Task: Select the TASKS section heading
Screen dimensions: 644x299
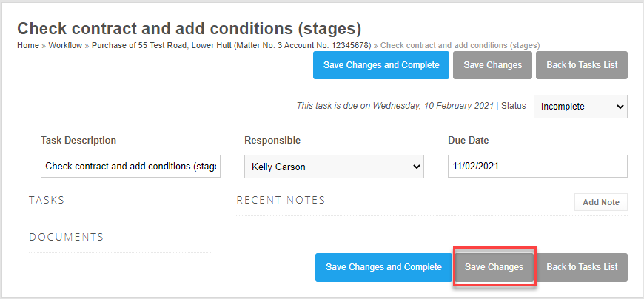Action: (x=47, y=200)
